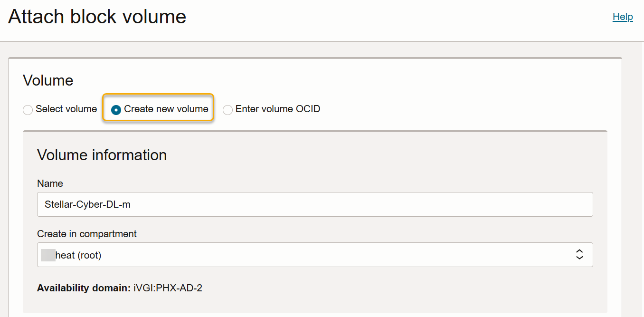644x317 pixels.
Task: Click the gray redacted block before 'heat (root)'
Action: click(x=48, y=255)
